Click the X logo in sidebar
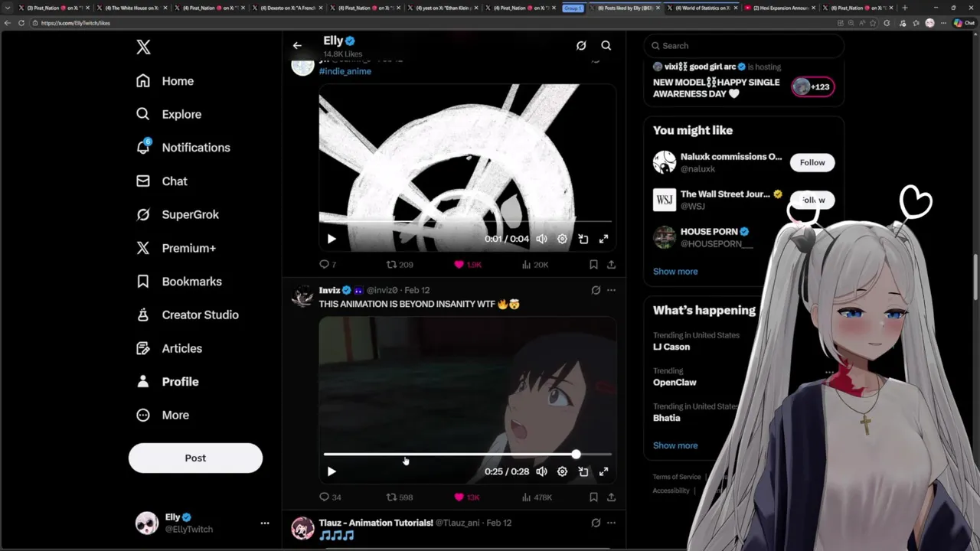This screenshot has height=551, width=980. pyautogui.click(x=143, y=47)
